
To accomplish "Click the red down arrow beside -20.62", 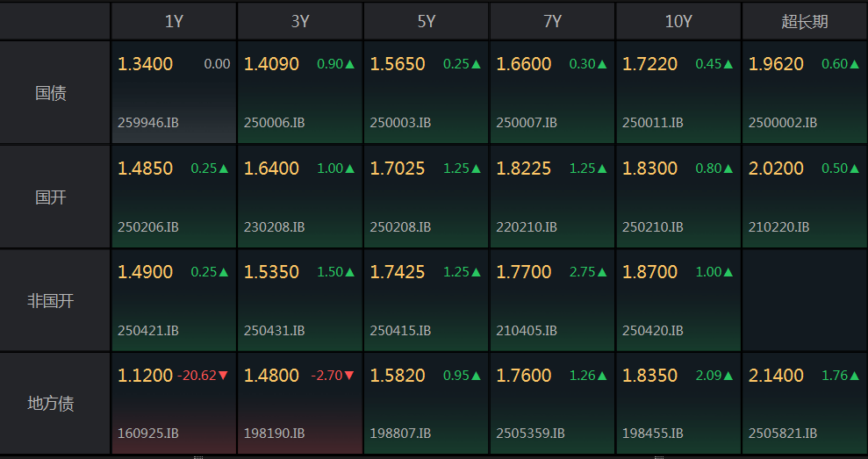I will [x=223, y=376].
